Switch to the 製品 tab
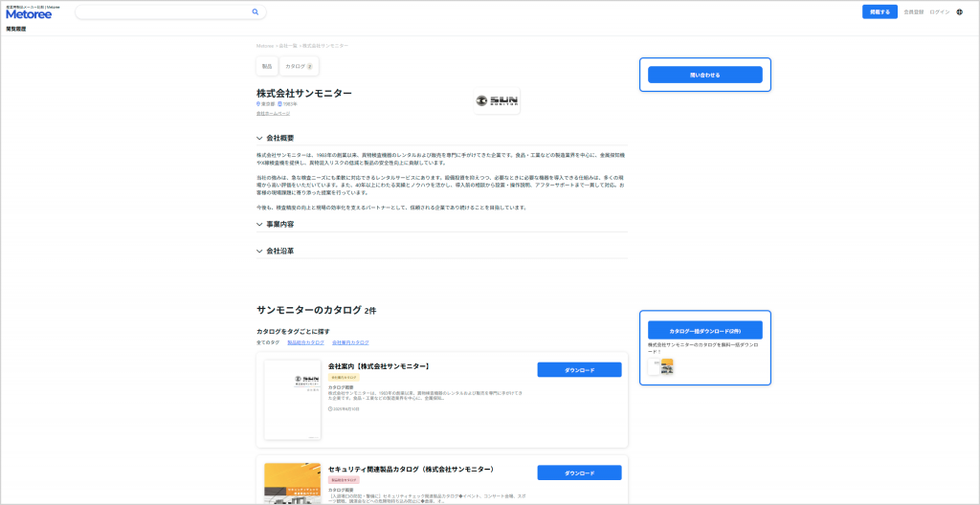 click(x=267, y=66)
